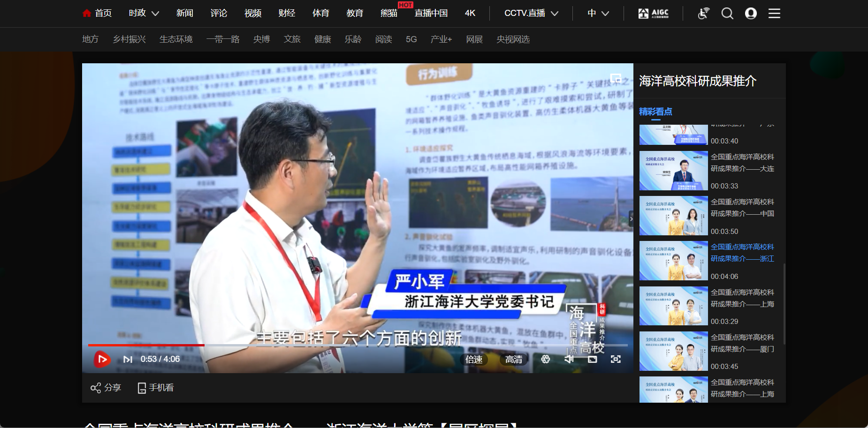Select the 精彩看点 tab

coord(655,112)
